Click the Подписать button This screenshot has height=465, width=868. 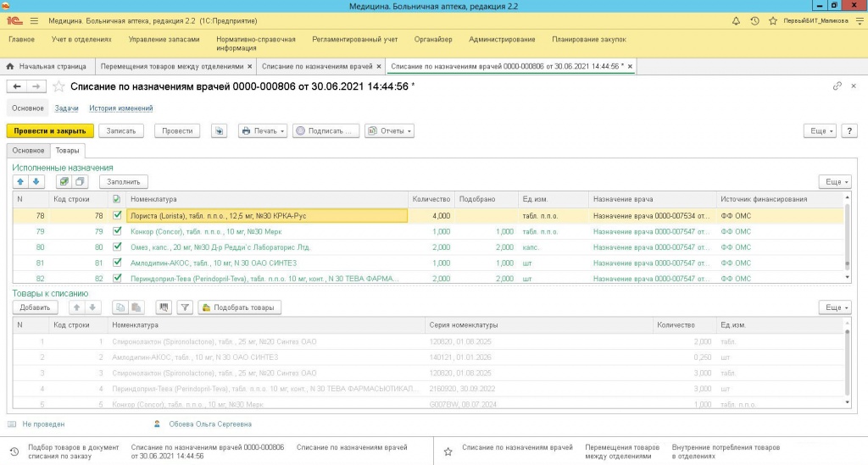click(325, 131)
